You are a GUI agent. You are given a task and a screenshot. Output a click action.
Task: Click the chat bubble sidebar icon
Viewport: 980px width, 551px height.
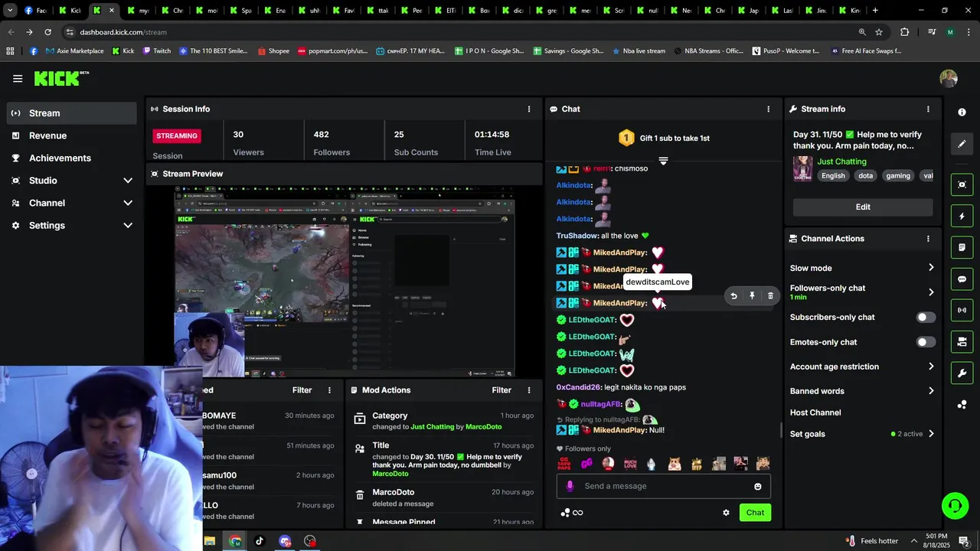962,279
